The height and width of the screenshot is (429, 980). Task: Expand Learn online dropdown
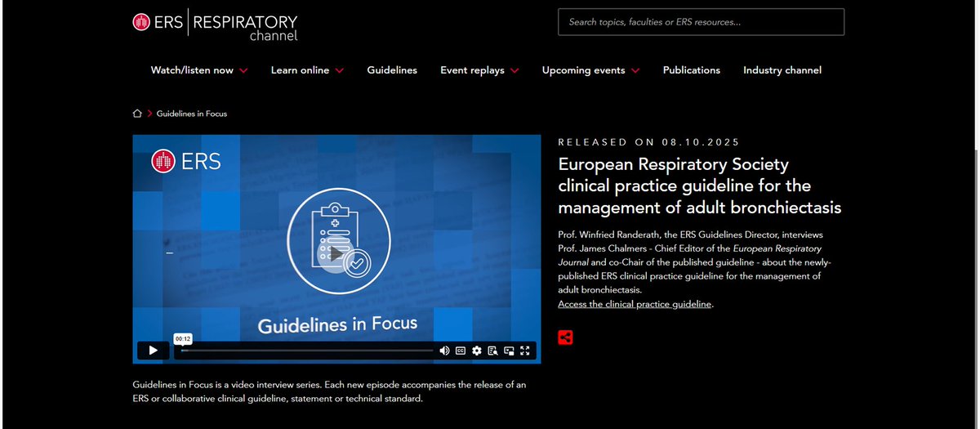click(x=307, y=70)
